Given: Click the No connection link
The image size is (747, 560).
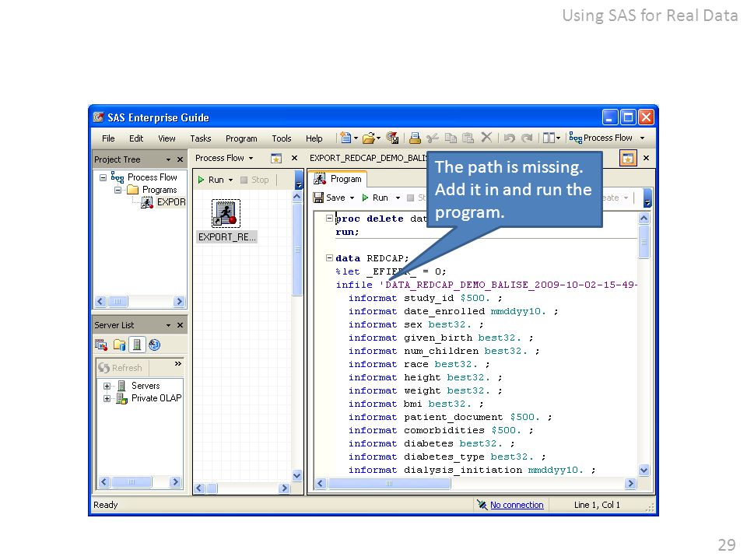Looking at the screenshot, I should coord(517,505).
